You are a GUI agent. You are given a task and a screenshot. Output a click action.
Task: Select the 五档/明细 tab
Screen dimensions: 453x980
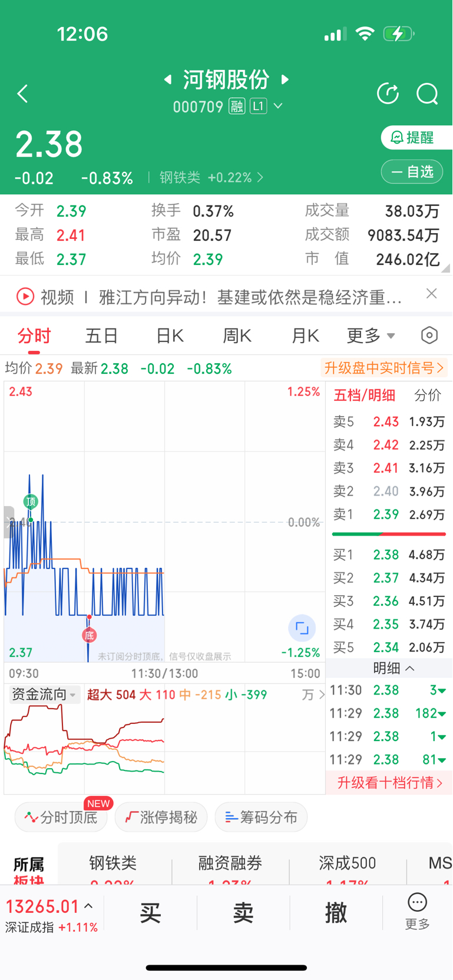[x=364, y=396]
